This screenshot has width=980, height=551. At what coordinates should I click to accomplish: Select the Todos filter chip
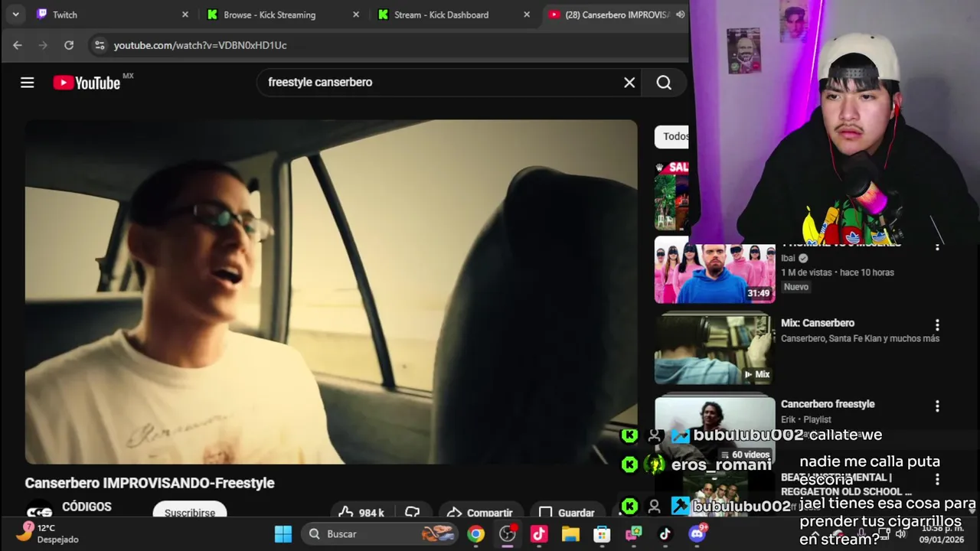coord(673,136)
